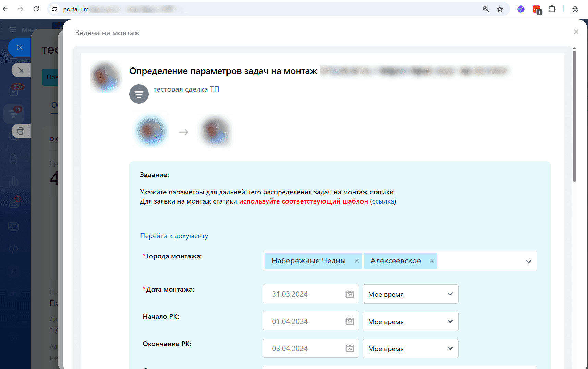Click the browser zoom magnifier icon

coord(486,9)
